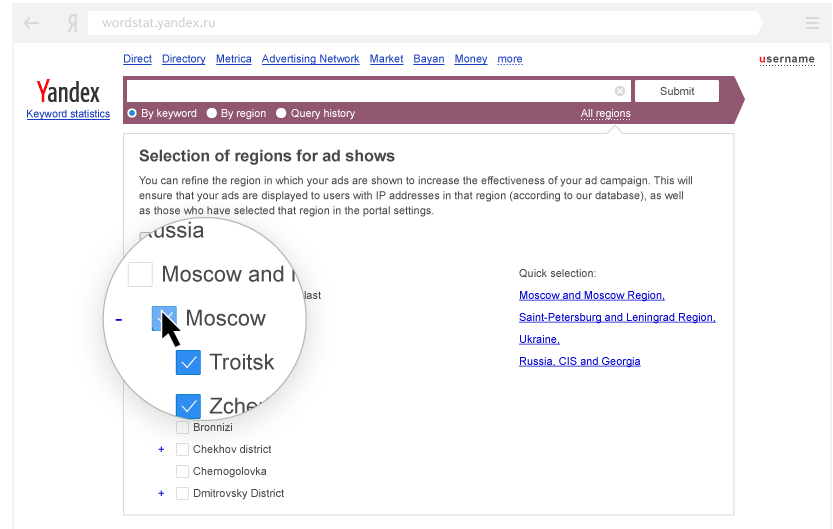Click the Submit button
Screen dimensions: 833x529
[x=677, y=91]
